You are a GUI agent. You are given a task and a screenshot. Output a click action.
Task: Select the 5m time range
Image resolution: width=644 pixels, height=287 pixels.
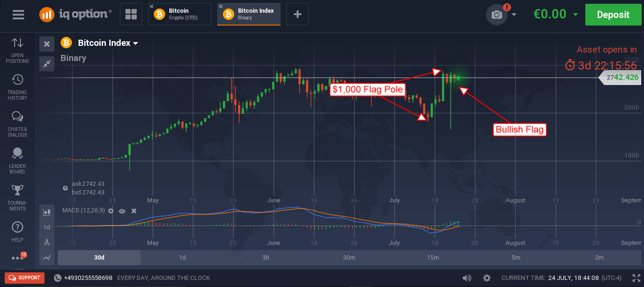tap(516, 258)
